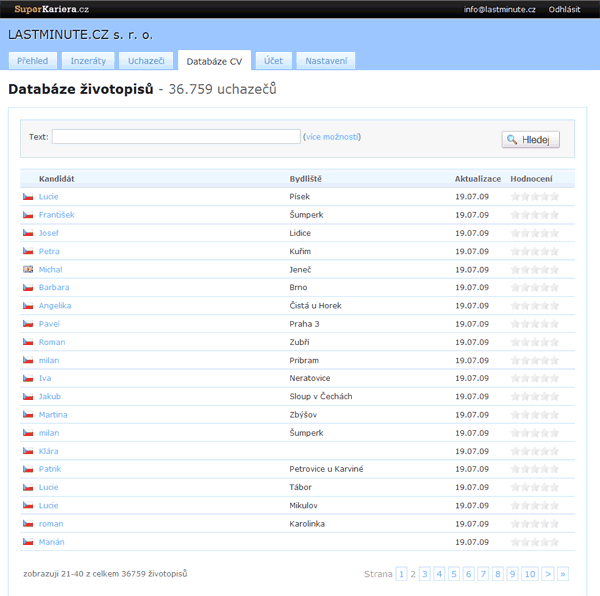The image size is (600, 596).
Task: Click the flag icon next to Barbara
Action: point(28,287)
